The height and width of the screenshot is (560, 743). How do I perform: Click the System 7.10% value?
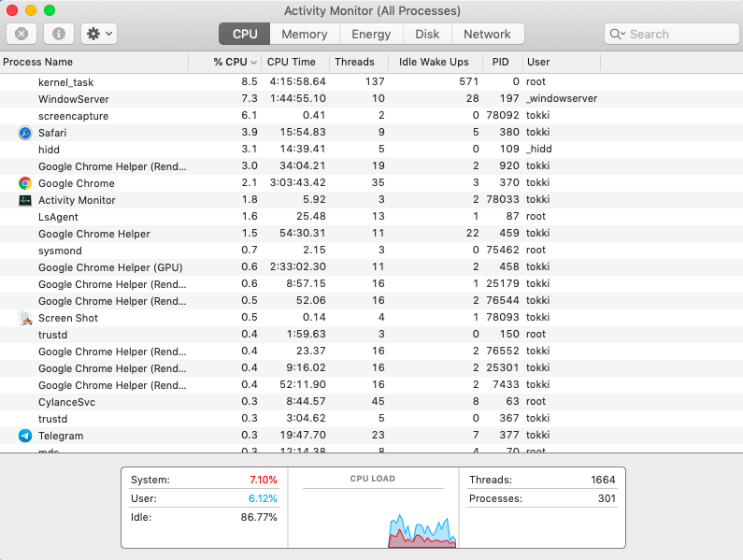pos(263,480)
